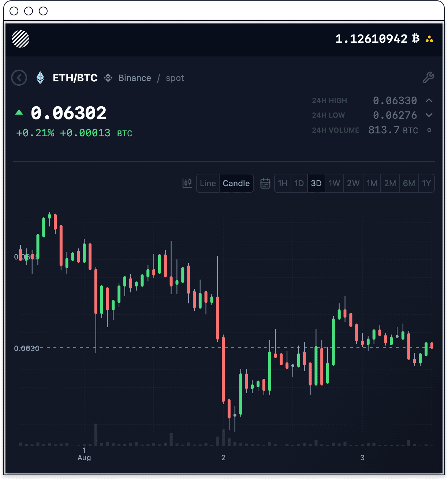Viewport: 448px width, 480px height.
Task: Click the striped circle app logo
Action: coord(20,39)
